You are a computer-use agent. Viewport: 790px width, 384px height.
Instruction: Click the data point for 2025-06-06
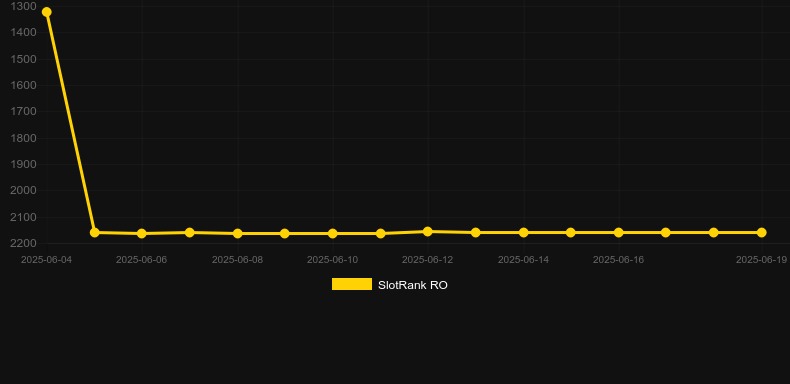tap(142, 233)
